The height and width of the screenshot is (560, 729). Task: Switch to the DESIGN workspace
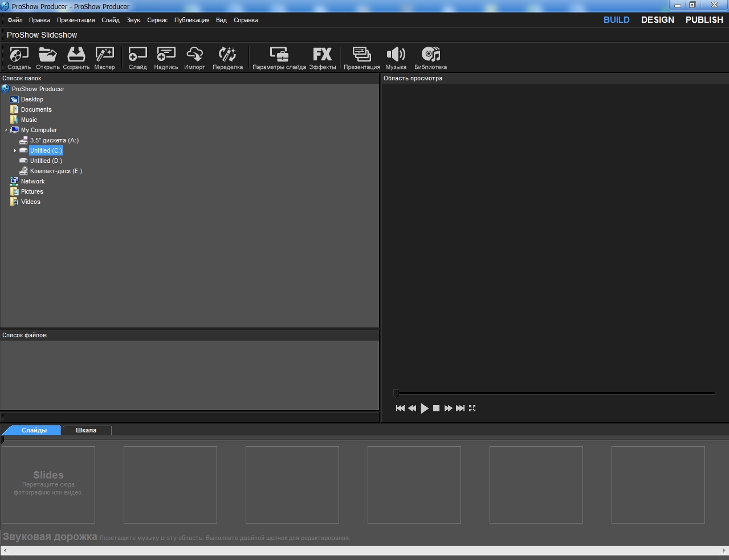pyautogui.click(x=658, y=19)
